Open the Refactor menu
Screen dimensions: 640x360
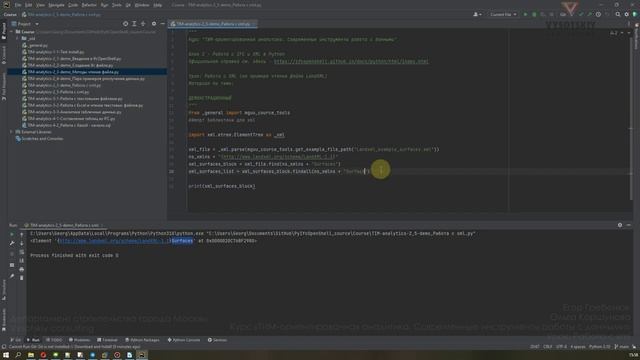[89, 5]
